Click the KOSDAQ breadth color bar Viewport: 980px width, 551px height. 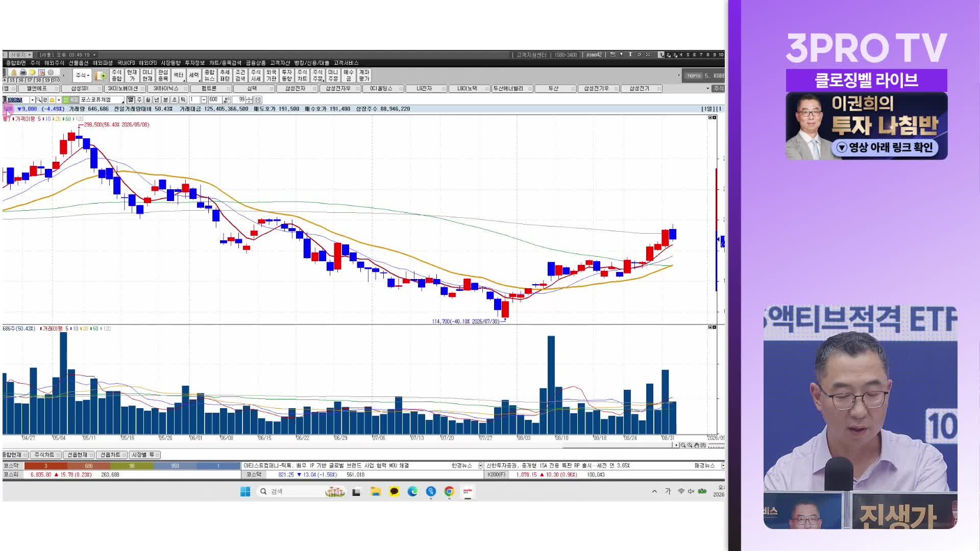pos(132,466)
